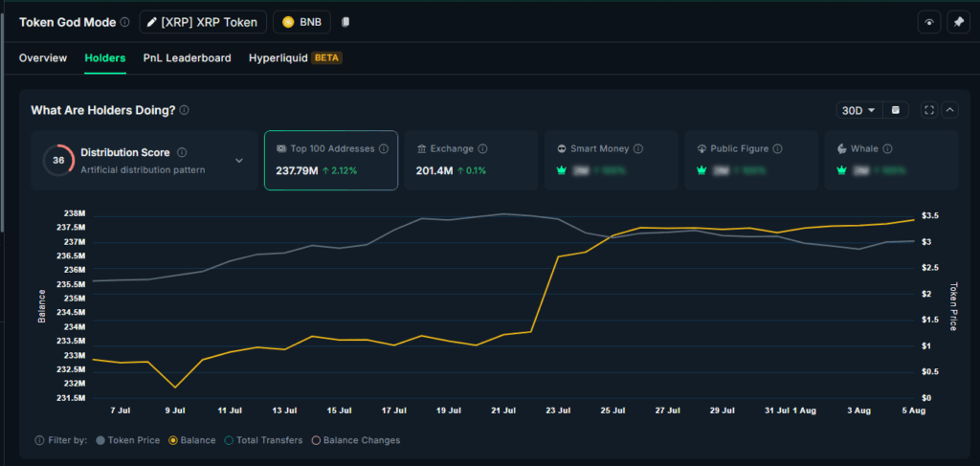Select the Whale card
Viewport: 980px width, 466px height.
point(891,161)
